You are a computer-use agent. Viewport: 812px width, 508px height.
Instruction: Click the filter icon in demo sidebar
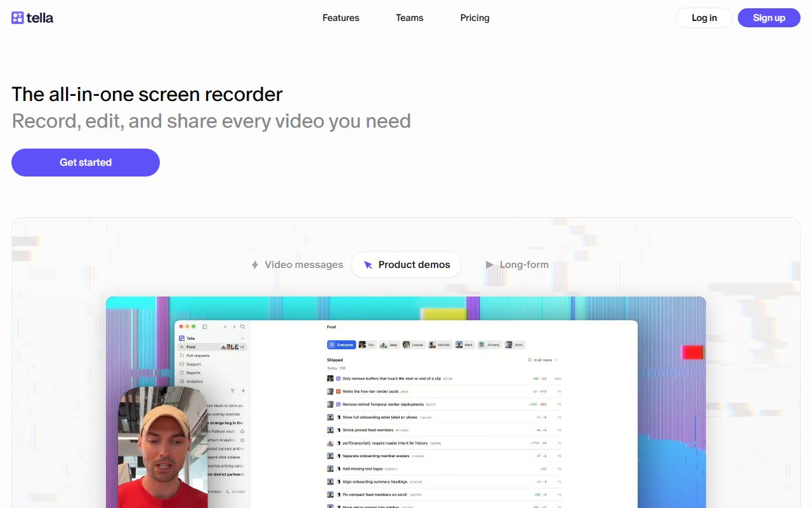tap(233, 391)
